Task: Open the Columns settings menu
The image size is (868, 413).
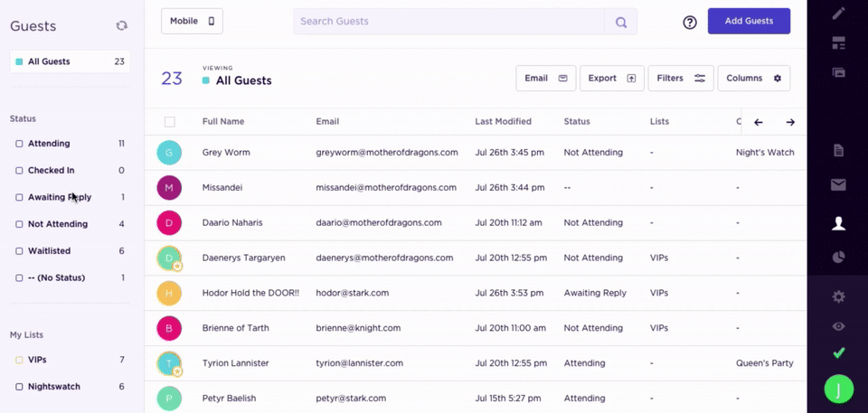Action: click(753, 79)
